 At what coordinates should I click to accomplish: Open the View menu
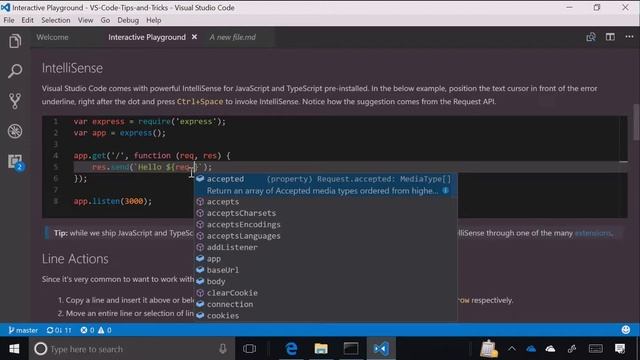(85, 20)
